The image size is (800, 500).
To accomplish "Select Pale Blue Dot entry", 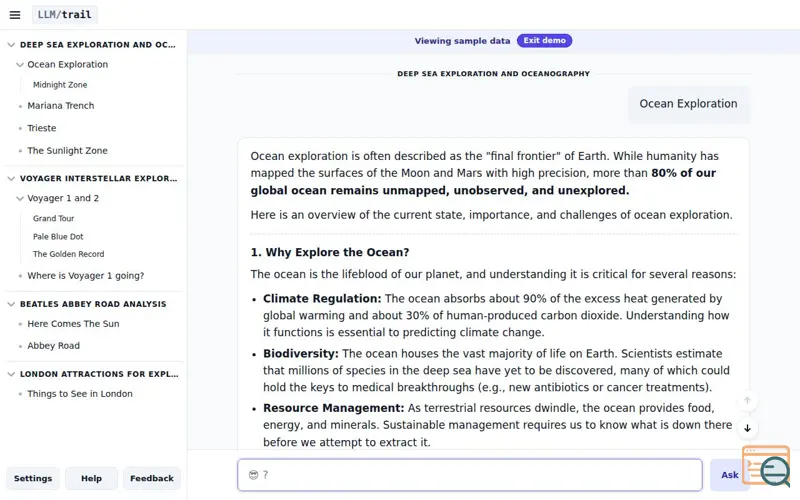I will 58,237.
